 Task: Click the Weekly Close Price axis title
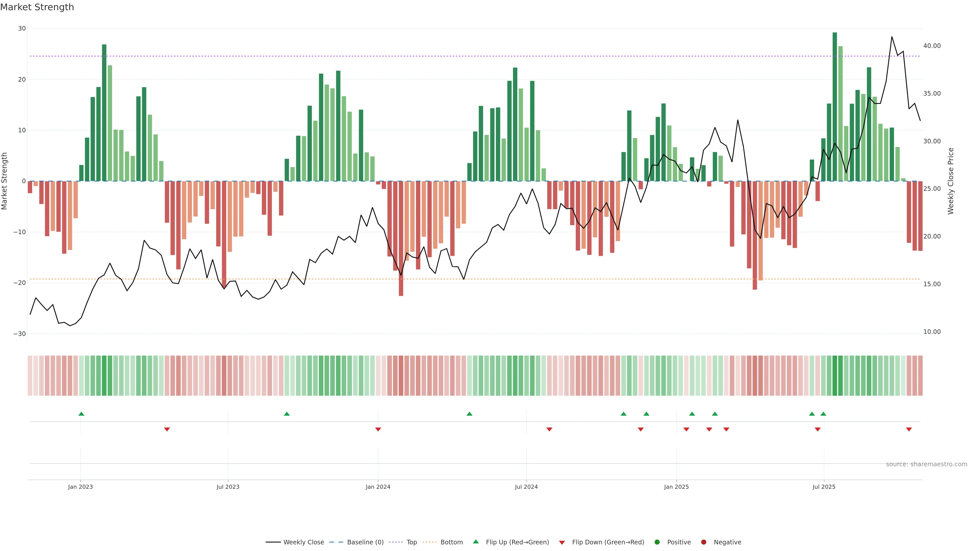(x=951, y=181)
